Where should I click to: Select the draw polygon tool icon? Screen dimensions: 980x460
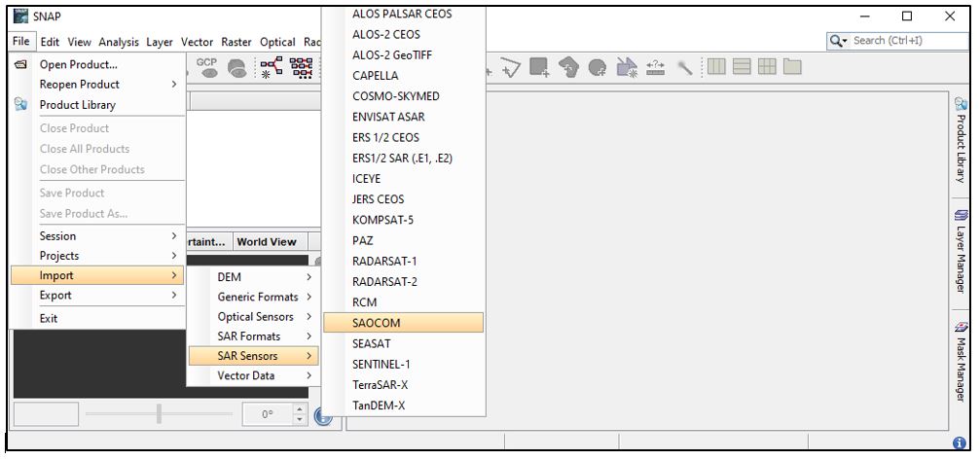510,67
